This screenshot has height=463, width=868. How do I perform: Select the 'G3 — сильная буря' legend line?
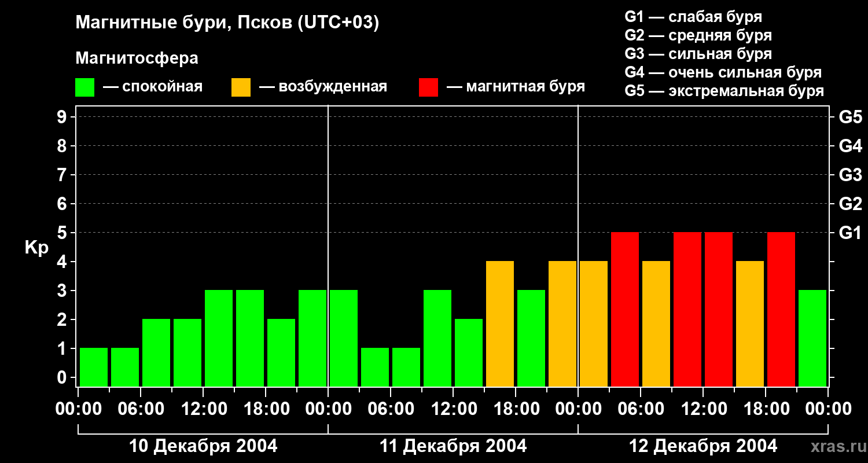[x=698, y=54]
